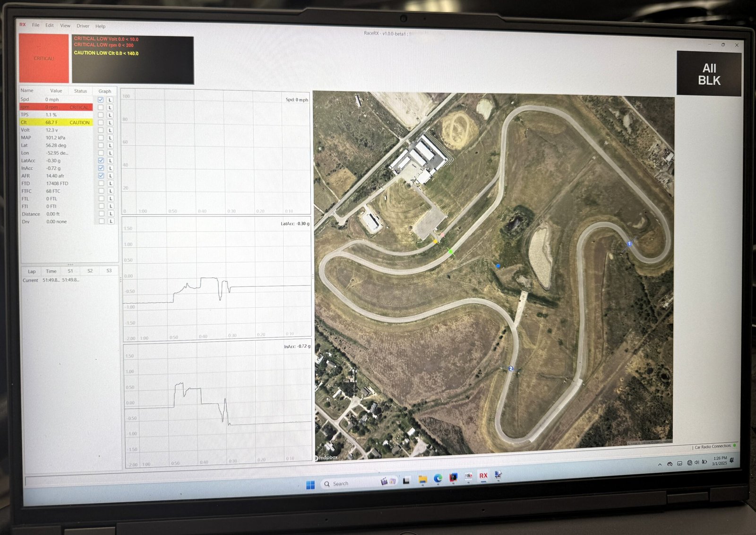Image resolution: width=756 pixels, height=535 pixels.
Task: Open the Edit menu
Action: (49, 26)
